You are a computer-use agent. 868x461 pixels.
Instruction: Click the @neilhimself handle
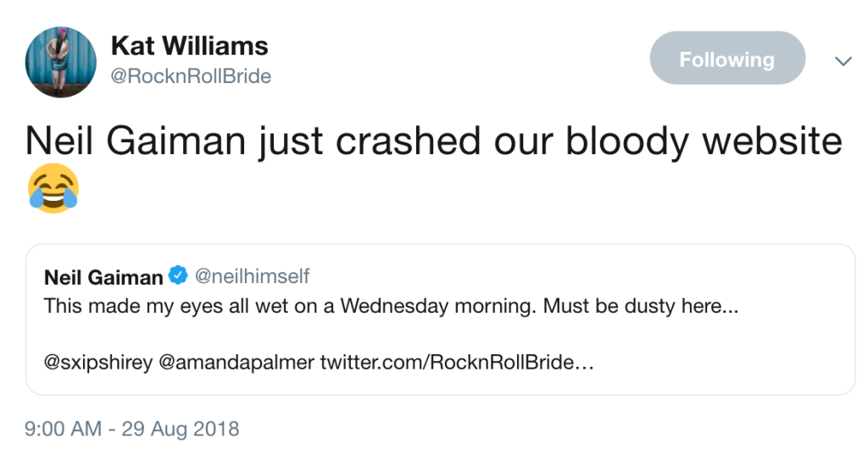pos(251,276)
